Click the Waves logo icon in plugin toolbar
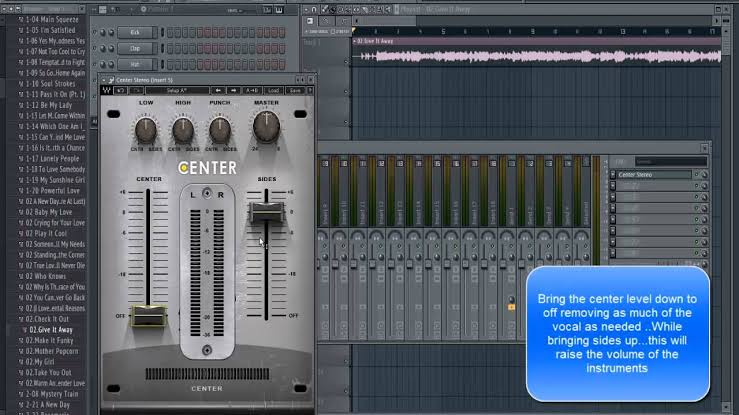The width and height of the screenshot is (739, 415). point(107,90)
